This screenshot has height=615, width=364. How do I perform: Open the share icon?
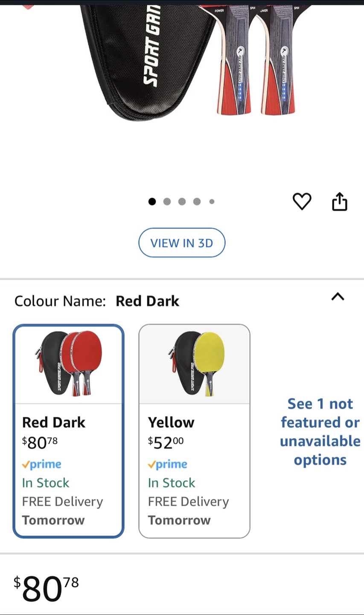[x=340, y=202]
